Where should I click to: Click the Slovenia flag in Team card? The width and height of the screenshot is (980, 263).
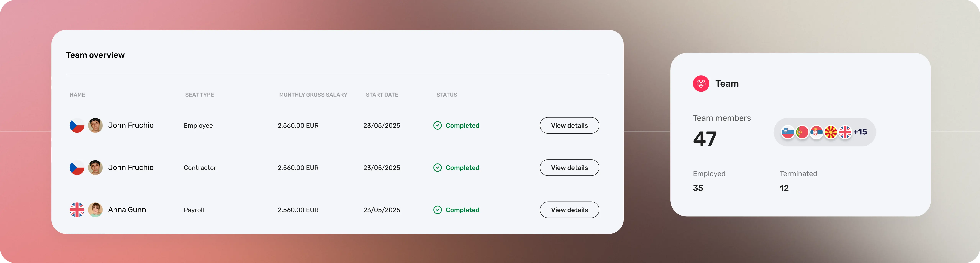pos(787,132)
